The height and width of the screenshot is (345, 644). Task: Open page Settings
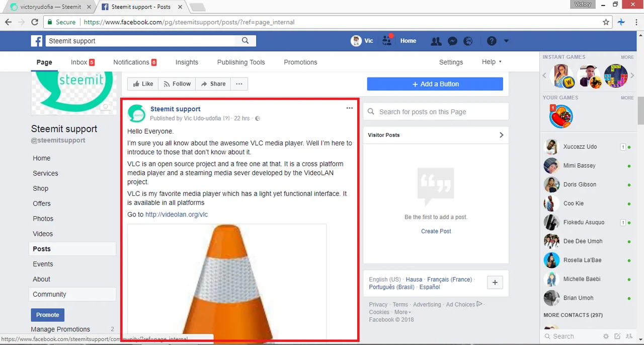pos(451,62)
